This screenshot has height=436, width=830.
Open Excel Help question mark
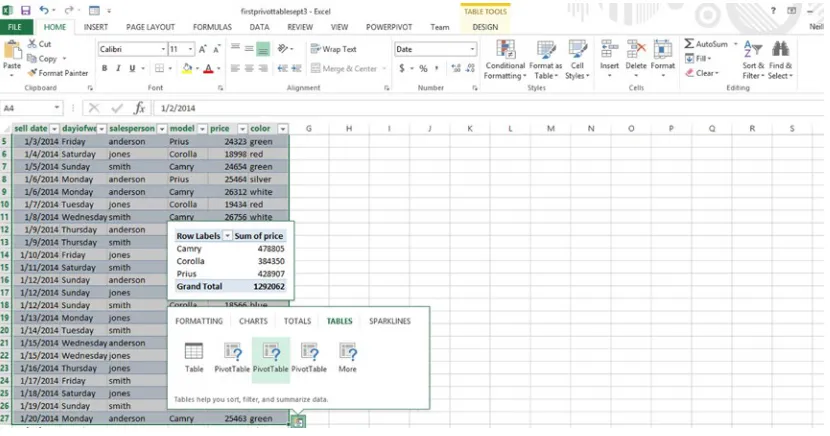coord(773,11)
